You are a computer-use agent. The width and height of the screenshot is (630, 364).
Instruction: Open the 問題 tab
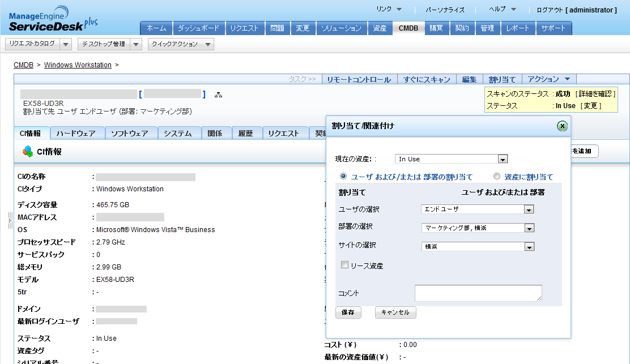(277, 28)
